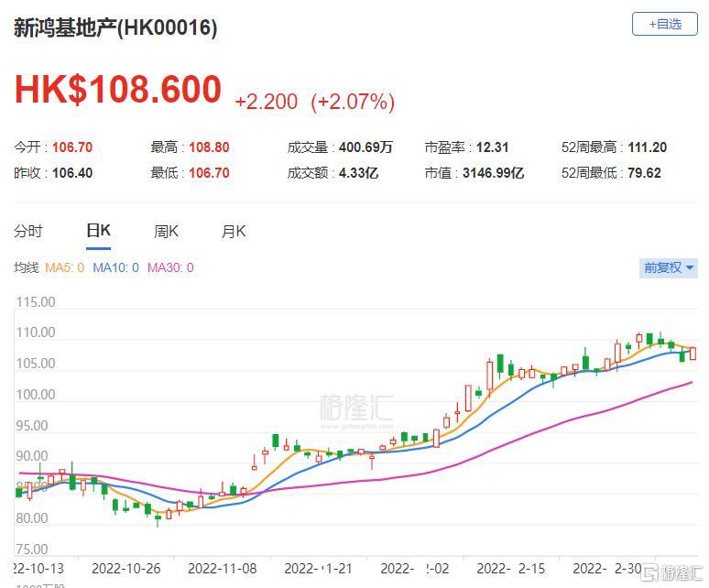Click the 2022-10-26 date axis label

pyautogui.click(x=126, y=569)
